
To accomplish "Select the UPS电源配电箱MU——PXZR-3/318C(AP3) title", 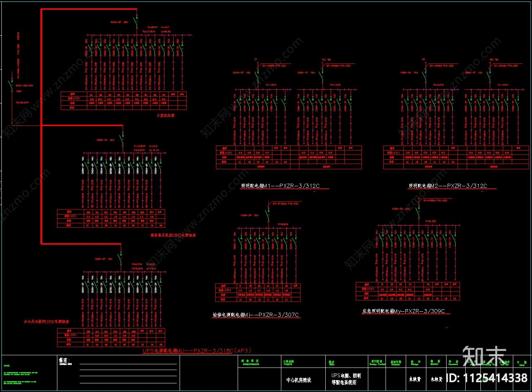I will point(197,350).
